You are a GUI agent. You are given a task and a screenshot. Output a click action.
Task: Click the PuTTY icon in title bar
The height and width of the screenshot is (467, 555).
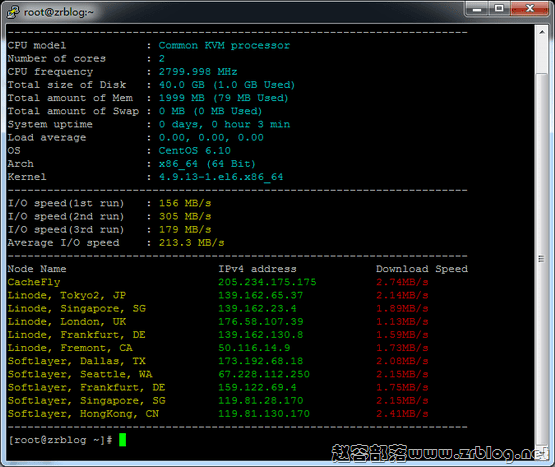tap(13, 12)
